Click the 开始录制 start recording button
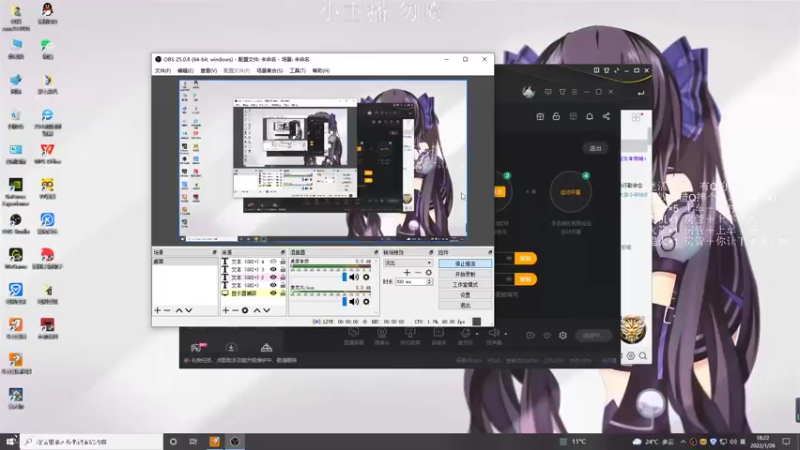The width and height of the screenshot is (800, 450). click(x=465, y=274)
